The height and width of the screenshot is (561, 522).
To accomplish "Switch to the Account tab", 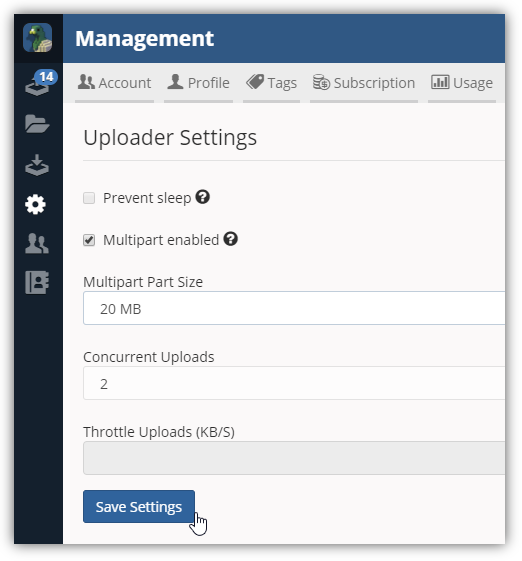I will pyautogui.click(x=114, y=83).
